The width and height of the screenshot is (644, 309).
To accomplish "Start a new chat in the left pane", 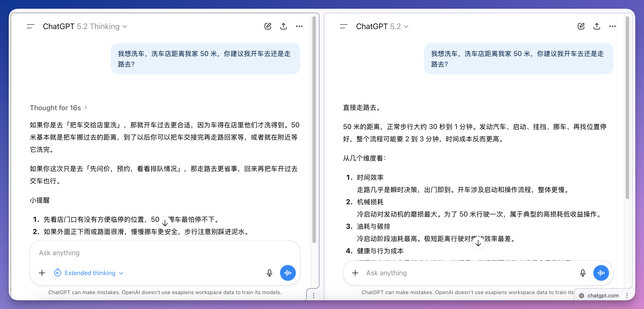I will pyautogui.click(x=268, y=26).
